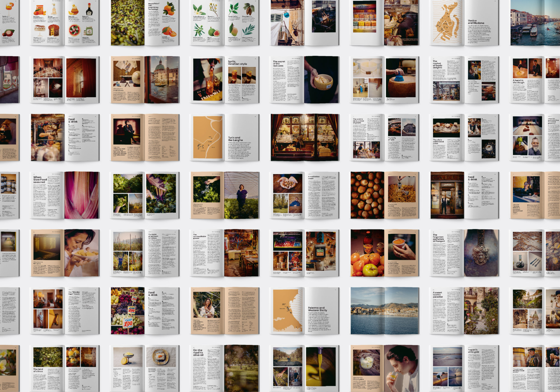Select the woman seated before red curtain photo

[127, 131]
